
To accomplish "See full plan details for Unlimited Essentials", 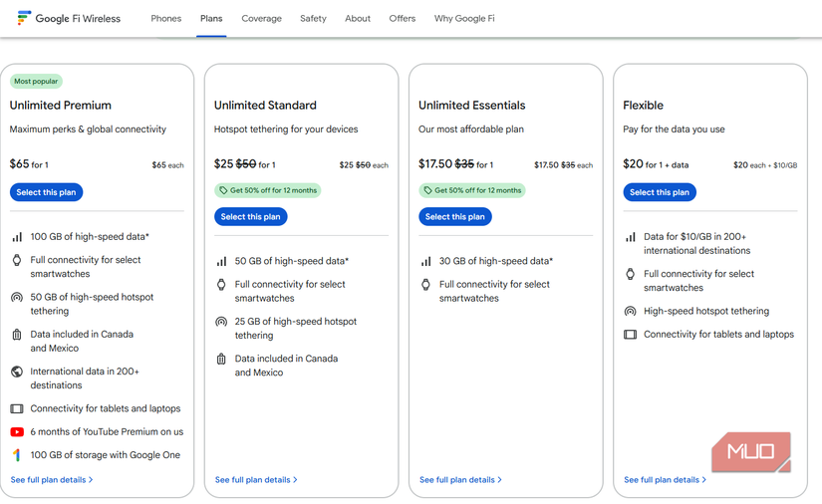I will 460,480.
